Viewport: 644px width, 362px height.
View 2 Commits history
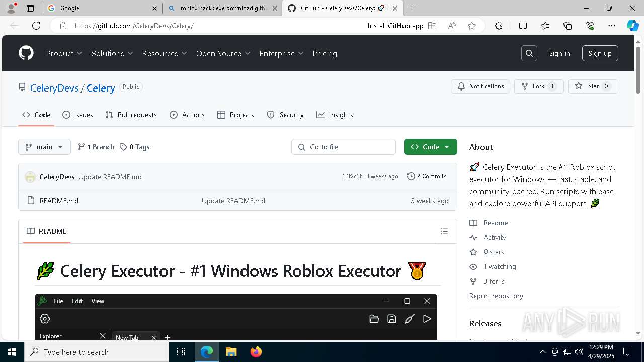pyautogui.click(x=427, y=176)
